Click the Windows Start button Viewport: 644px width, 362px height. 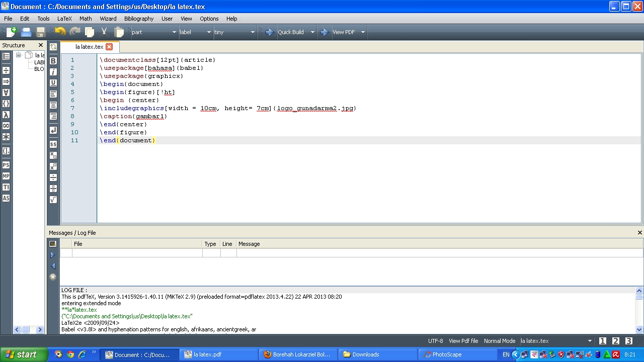coord(24,354)
